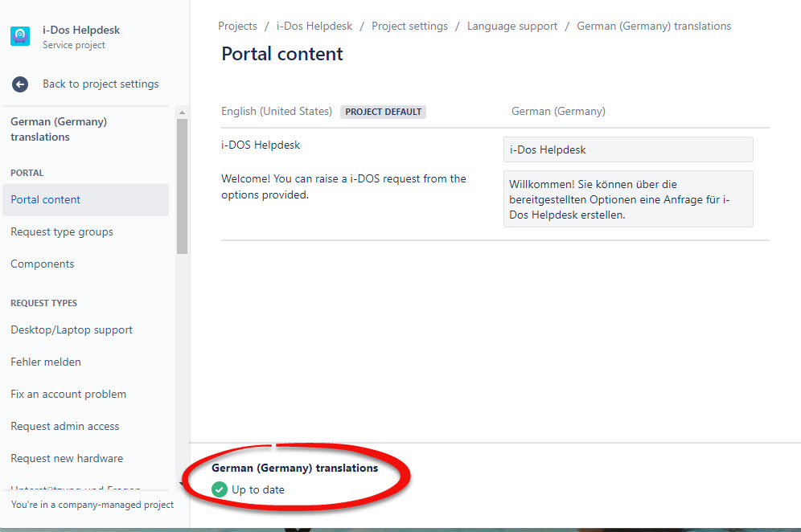This screenshot has height=532, width=801.
Task: Click the back arrow circle icon
Action: pos(20,84)
